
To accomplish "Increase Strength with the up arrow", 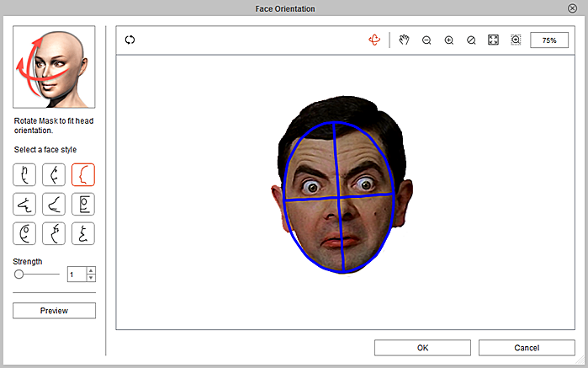I will pyautogui.click(x=91, y=270).
